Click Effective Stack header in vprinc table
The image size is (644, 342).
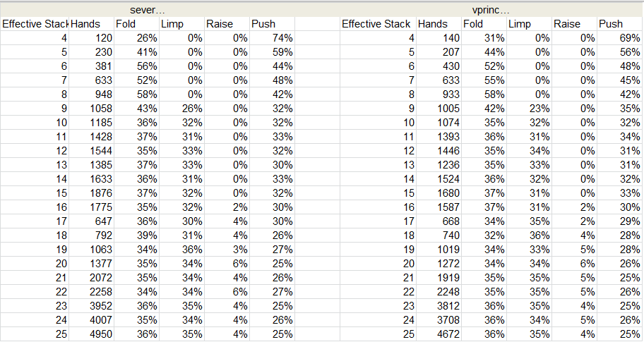(x=376, y=24)
